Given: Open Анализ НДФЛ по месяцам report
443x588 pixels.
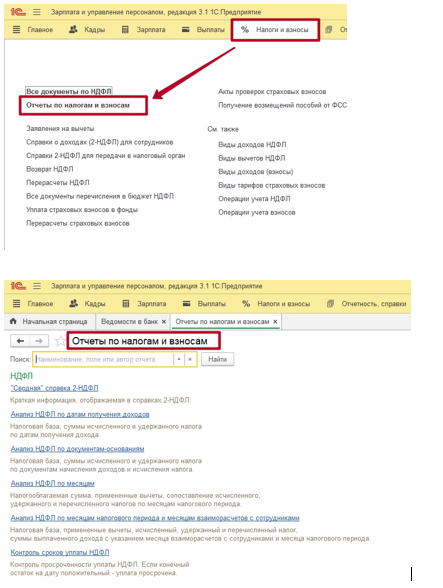Looking at the screenshot, I should click(53, 483).
